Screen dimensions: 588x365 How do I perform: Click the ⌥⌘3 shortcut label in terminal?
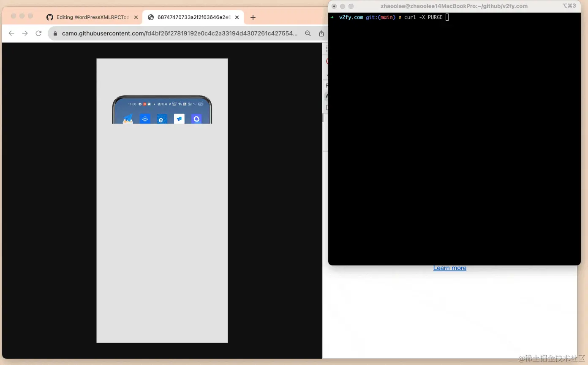click(x=569, y=6)
